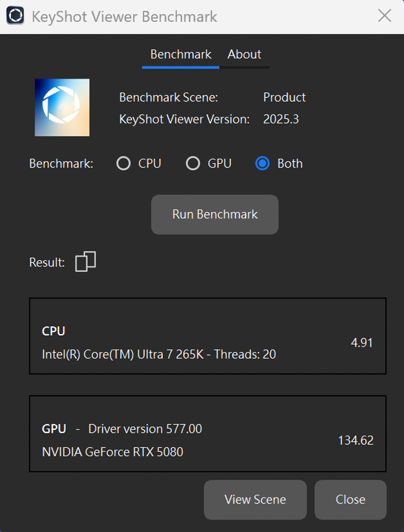Click the KeyShot app icon in title bar

[15, 15]
